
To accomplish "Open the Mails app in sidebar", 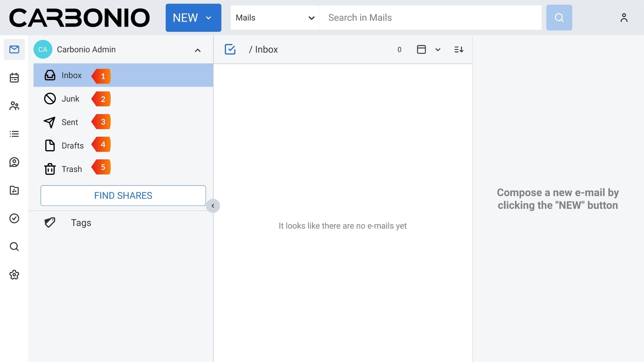I will pos(14,50).
